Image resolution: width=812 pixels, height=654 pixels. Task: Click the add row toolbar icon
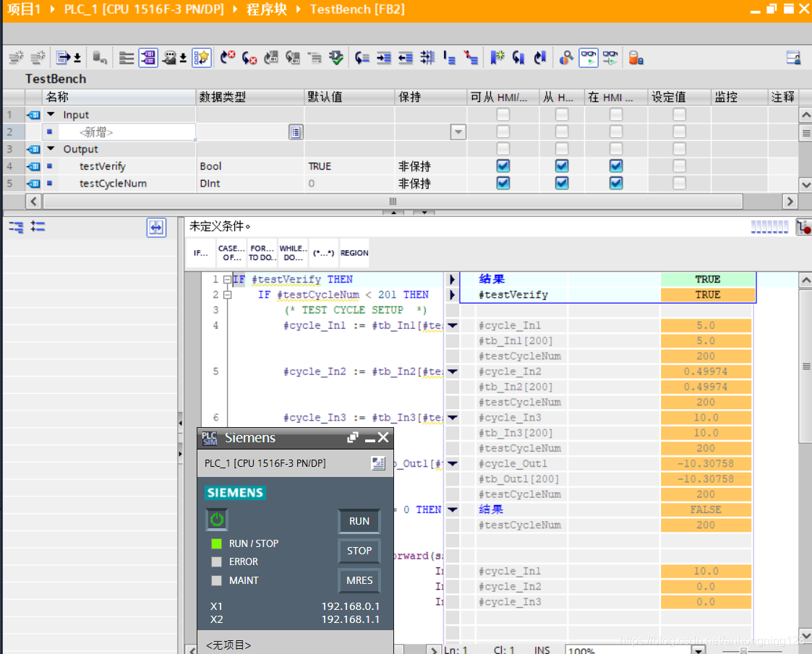38,57
